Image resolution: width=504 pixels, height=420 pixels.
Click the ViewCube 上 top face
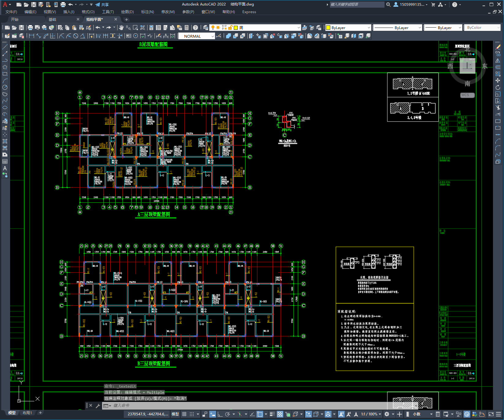467,66
